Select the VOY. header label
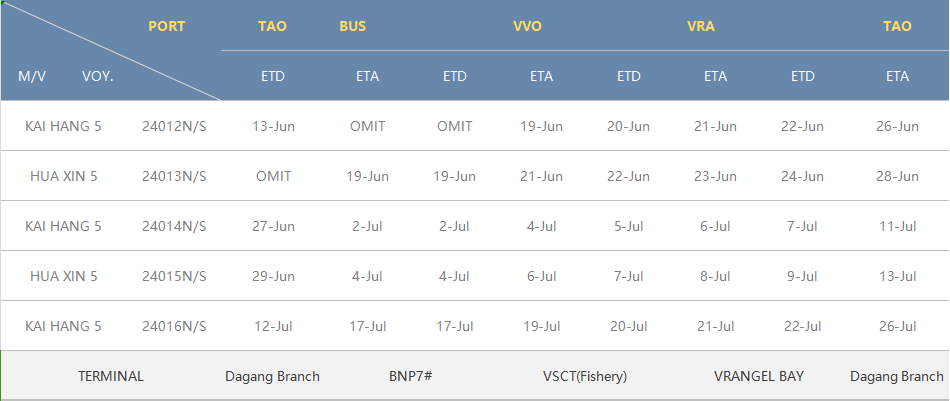This screenshot has width=950, height=401. coord(98,77)
